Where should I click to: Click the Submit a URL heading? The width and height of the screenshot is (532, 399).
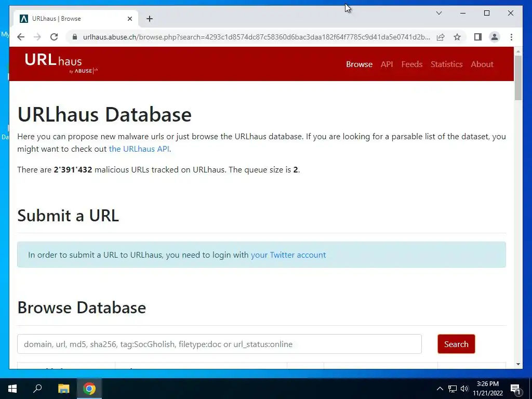68,216
